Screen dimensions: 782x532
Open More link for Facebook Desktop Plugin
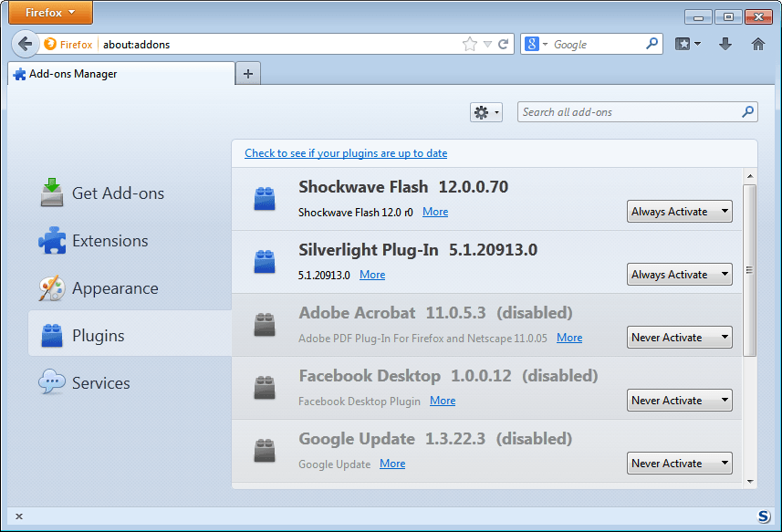(x=443, y=401)
